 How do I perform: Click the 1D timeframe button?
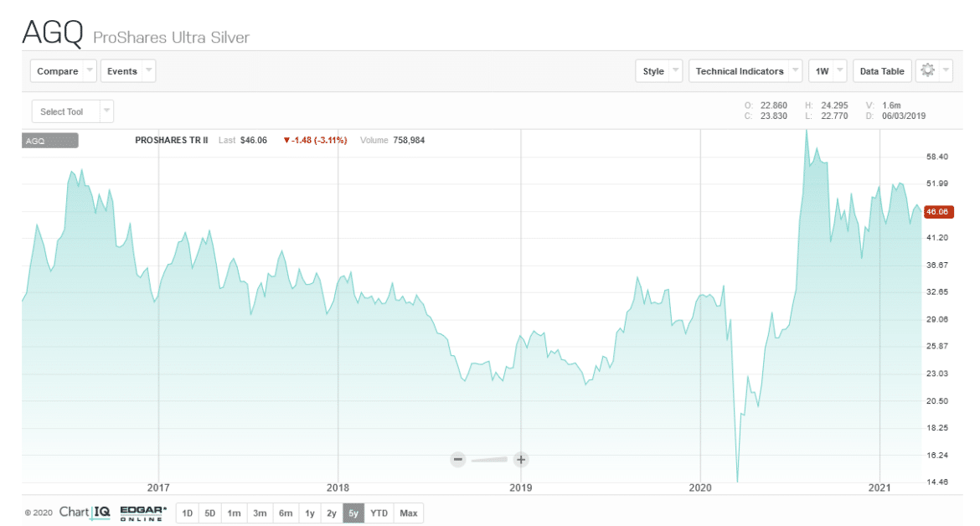click(x=187, y=512)
